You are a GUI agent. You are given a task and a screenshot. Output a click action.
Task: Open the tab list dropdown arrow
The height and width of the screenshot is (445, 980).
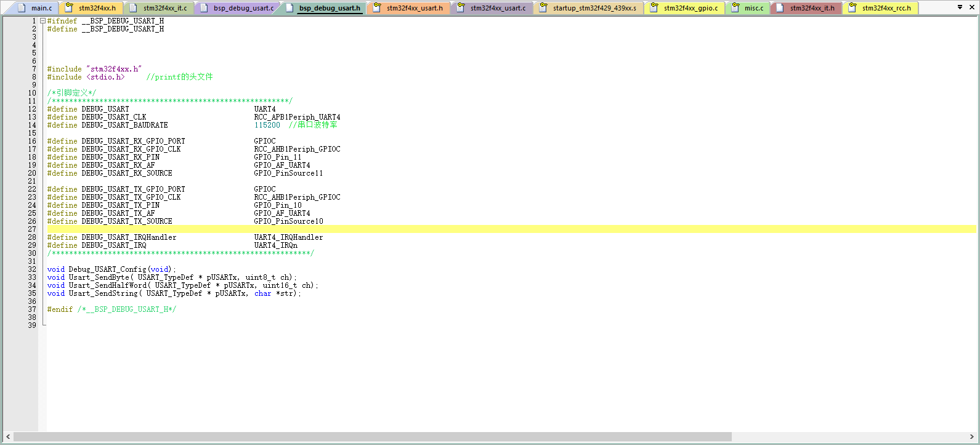[x=960, y=7]
